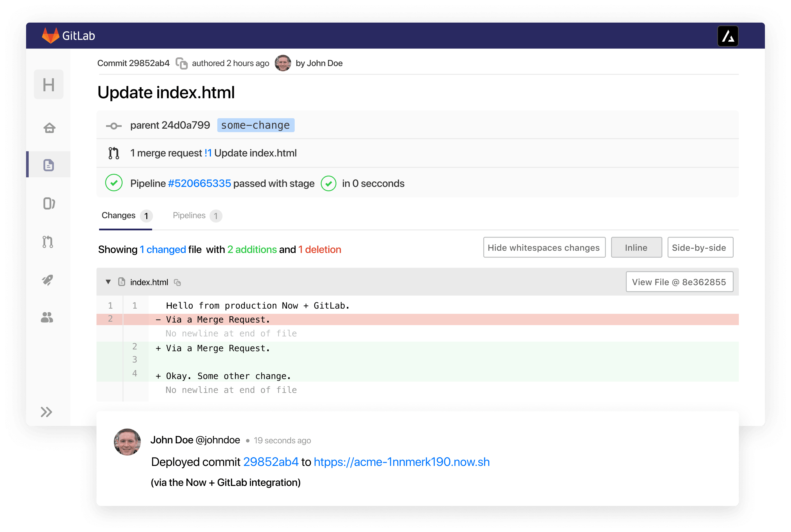Screen dimensions: 791x532
Task: Open the repository files sidebar icon
Action: click(x=49, y=165)
